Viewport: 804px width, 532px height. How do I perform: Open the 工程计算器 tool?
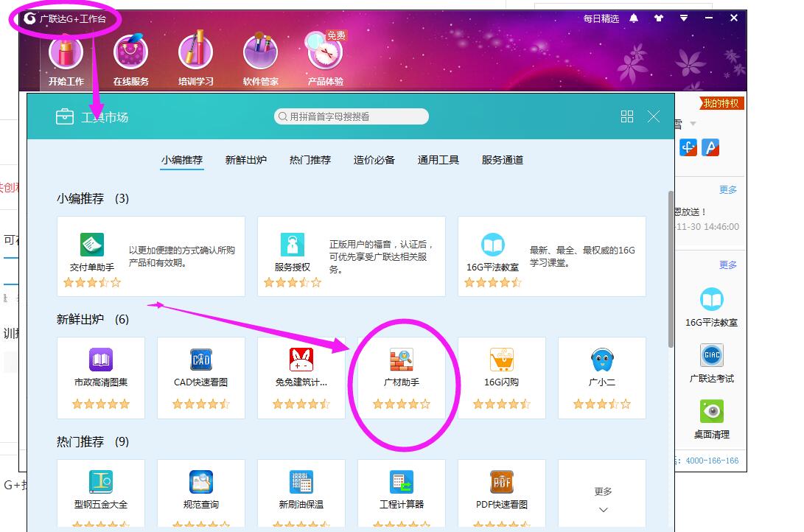point(402,493)
